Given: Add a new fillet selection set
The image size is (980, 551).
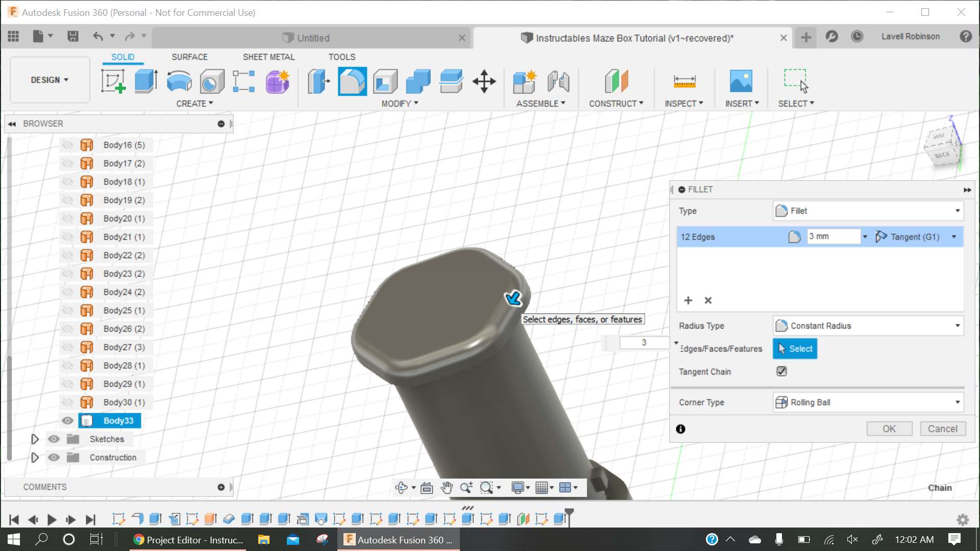Looking at the screenshot, I should [x=688, y=300].
